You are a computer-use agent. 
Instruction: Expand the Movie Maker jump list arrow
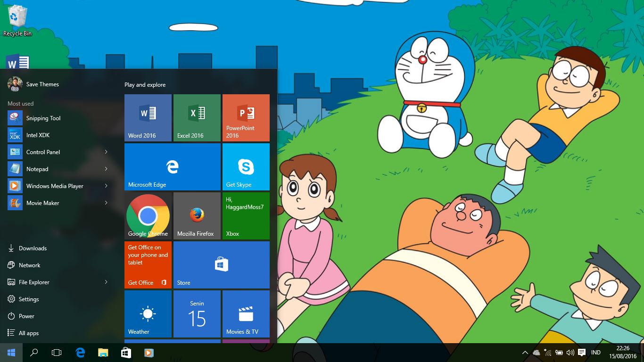click(x=106, y=203)
